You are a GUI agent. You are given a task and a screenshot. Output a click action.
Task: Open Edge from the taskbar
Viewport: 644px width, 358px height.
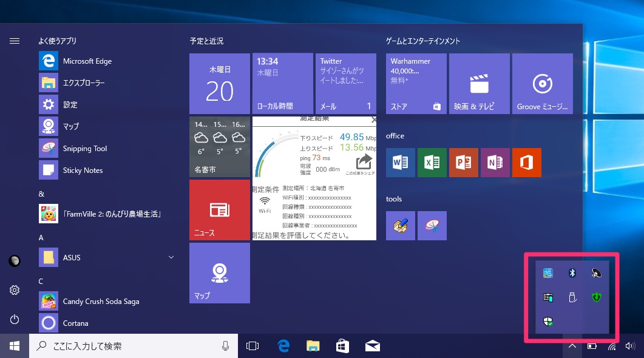[x=283, y=346]
